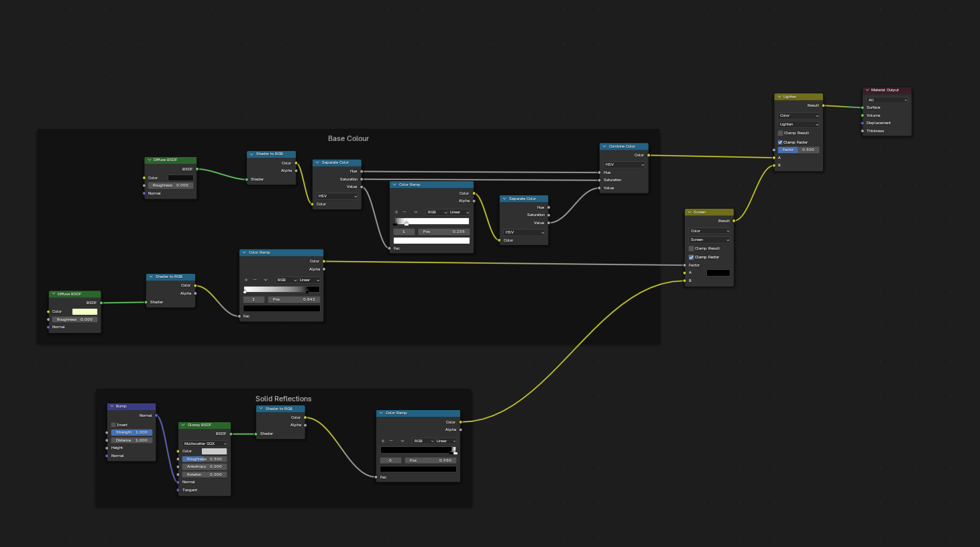Disable Clamp Factor on Screen node
This screenshot has height=547, width=980.
tap(691, 257)
